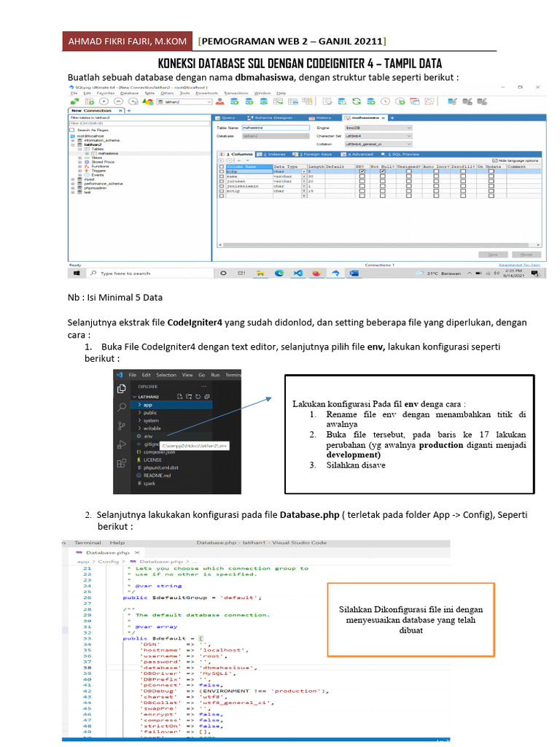Toggle PK checkbox for nobp column
This screenshot has height=747, width=560.
362,171
